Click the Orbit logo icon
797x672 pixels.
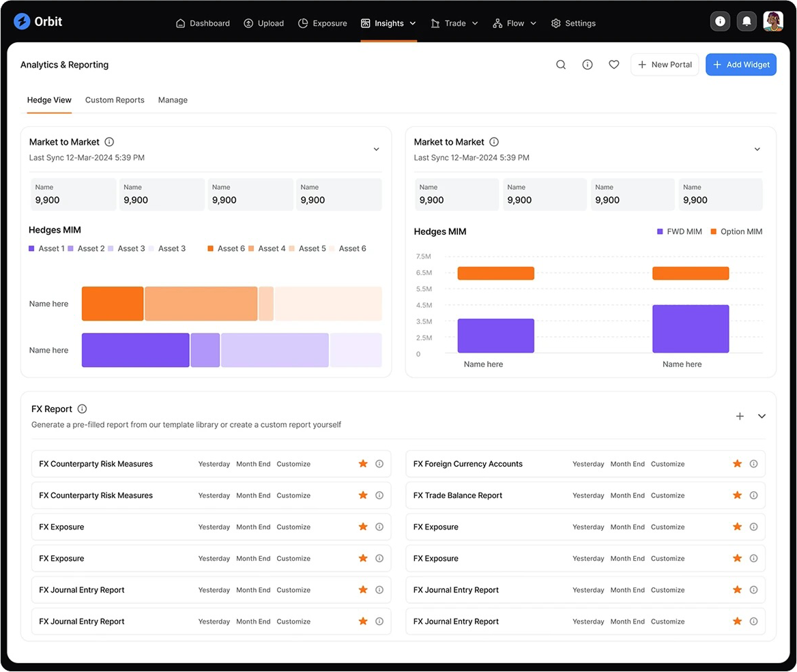[x=22, y=22]
